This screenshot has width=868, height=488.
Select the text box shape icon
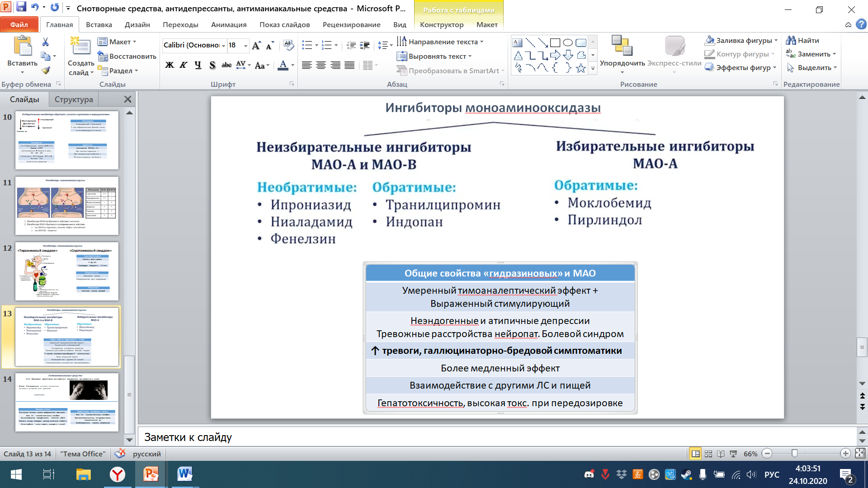coord(518,43)
